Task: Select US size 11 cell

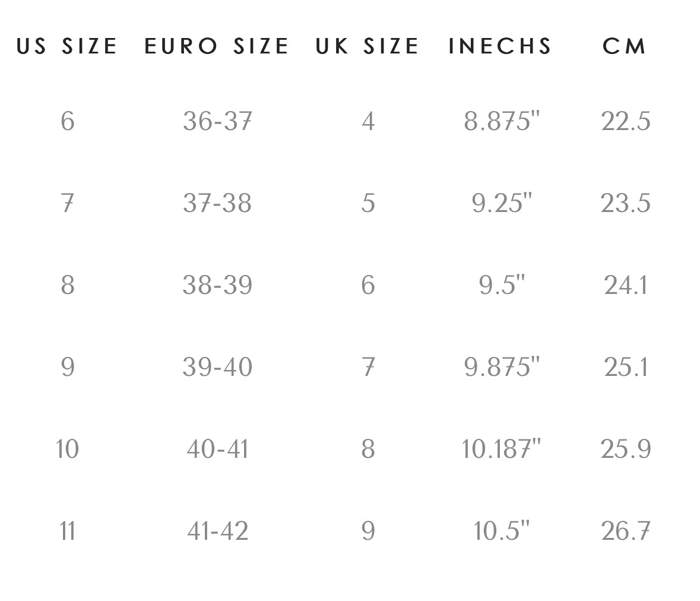Action: [x=67, y=532]
